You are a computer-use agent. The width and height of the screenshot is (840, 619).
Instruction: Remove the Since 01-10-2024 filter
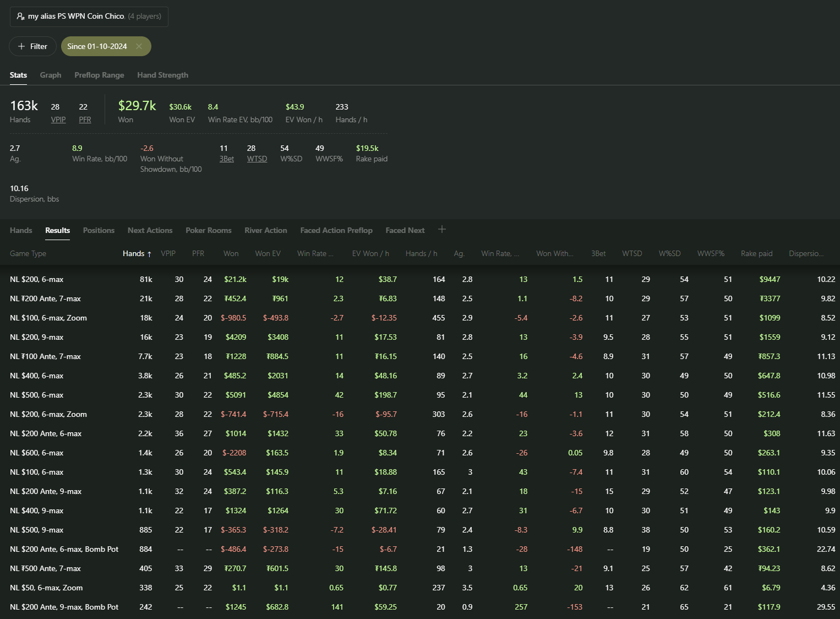coord(139,46)
